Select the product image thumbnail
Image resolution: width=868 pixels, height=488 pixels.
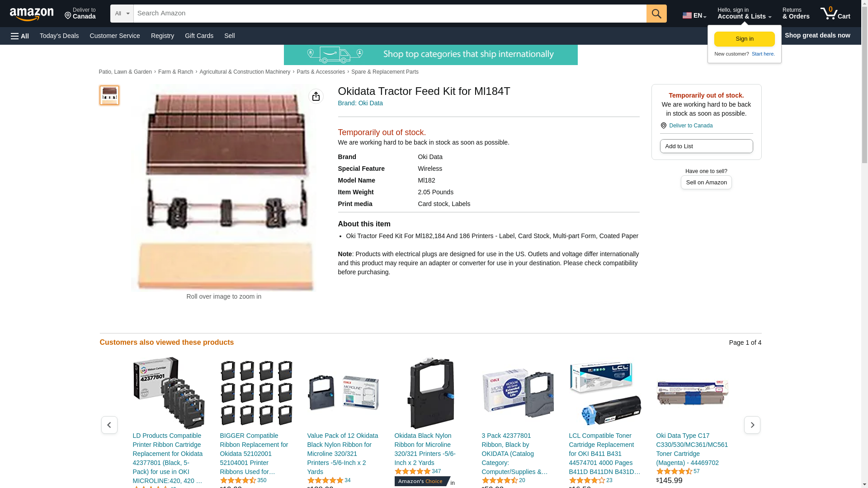coord(109,95)
